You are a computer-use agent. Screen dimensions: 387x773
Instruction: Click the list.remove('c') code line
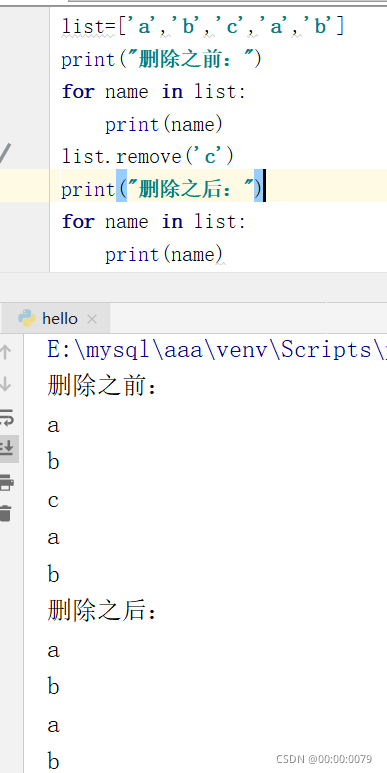[148, 157]
